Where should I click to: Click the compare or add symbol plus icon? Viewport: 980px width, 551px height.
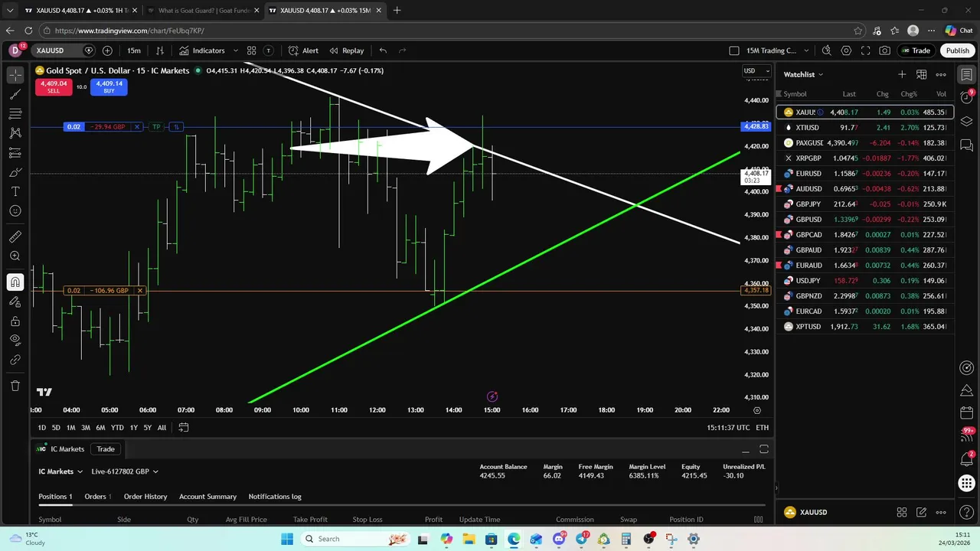[x=107, y=51]
